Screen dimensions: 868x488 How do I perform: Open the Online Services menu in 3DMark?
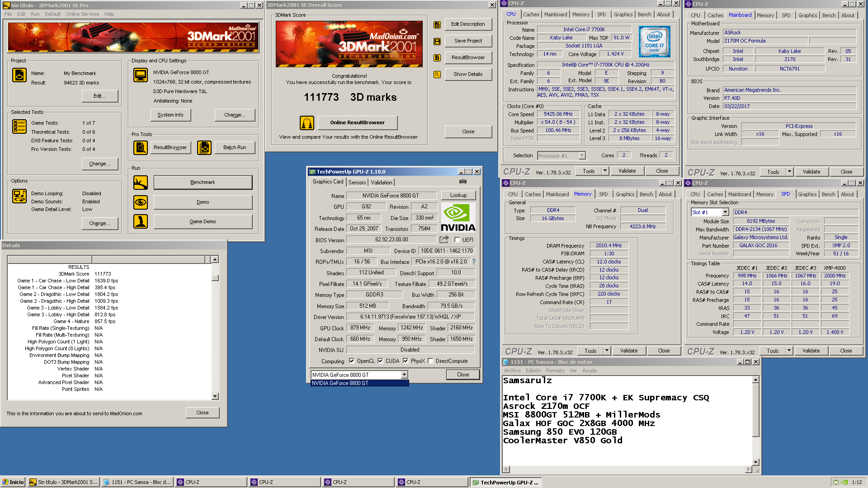pos(82,14)
